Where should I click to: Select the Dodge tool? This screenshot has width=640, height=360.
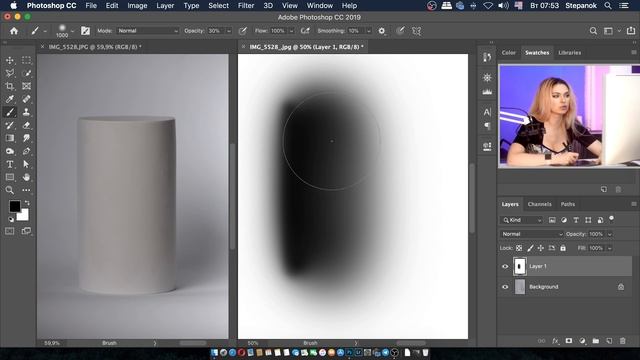tap(10, 151)
